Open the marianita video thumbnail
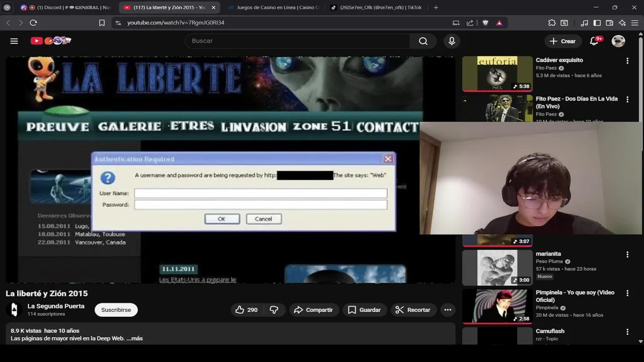 [x=497, y=267]
